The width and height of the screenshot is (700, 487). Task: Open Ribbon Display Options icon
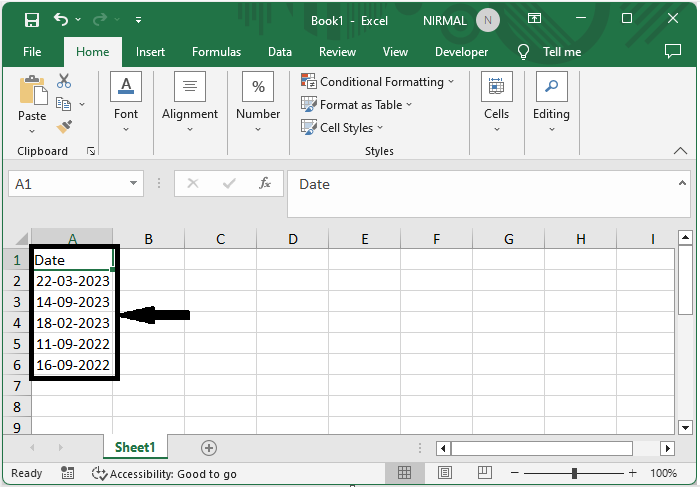click(534, 18)
